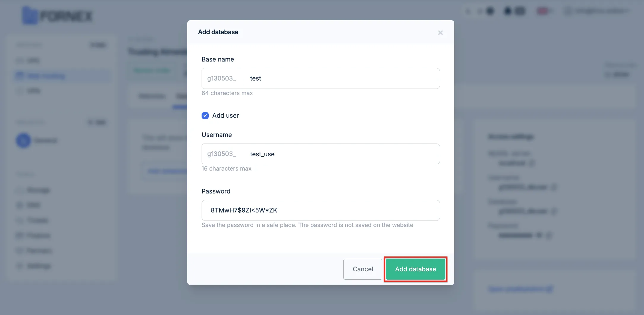Close the Add database dialog
This screenshot has width=644, height=315.
(x=440, y=33)
